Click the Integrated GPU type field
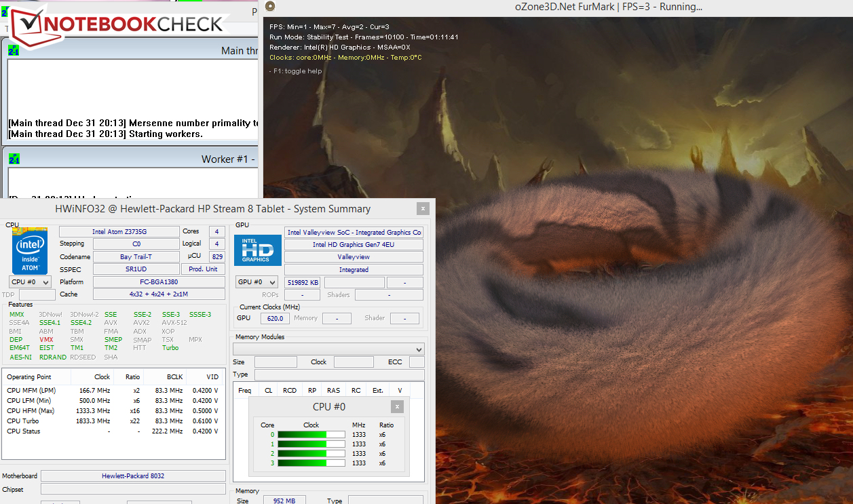This screenshot has width=853, height=504. tap(354, 269)
